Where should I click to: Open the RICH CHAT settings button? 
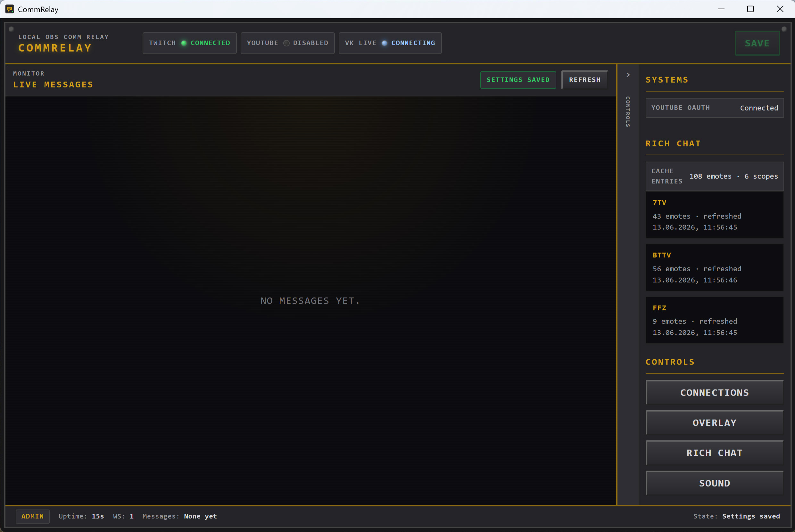click(715, 453)
